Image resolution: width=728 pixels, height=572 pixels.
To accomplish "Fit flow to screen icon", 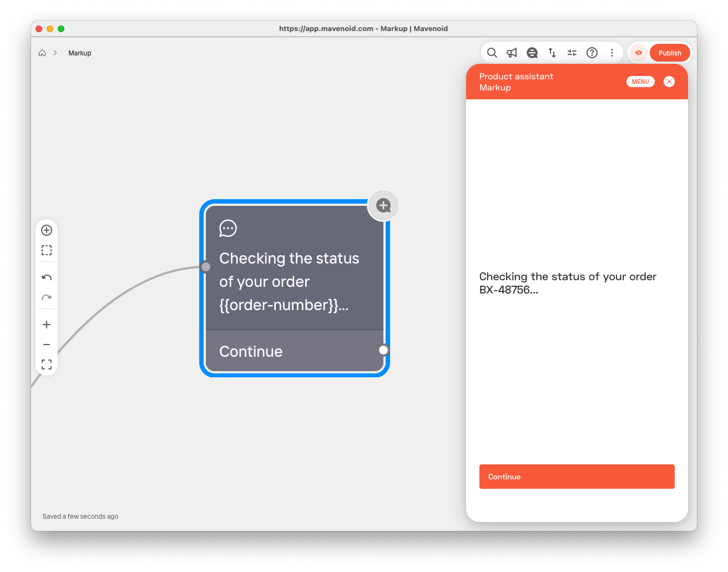I will 47,365.
